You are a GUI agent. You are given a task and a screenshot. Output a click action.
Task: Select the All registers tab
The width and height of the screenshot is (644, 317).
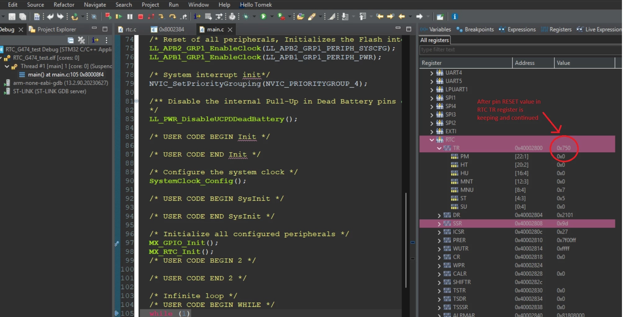(434, 40)
